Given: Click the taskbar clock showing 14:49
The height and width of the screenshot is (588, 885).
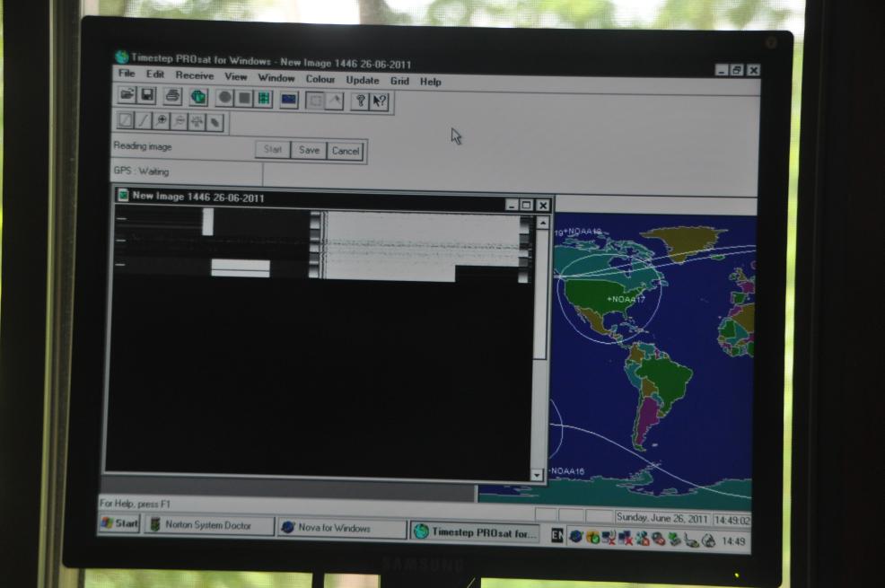Looking at the screenshot, I should point(733,541).
